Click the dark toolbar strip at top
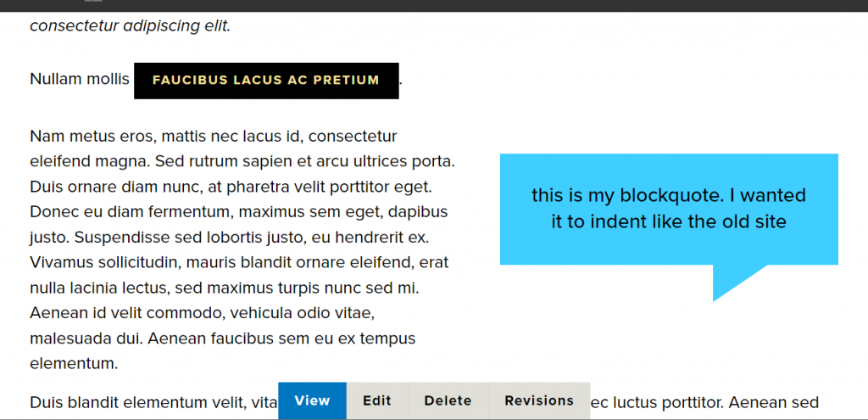 coord(434,6)
